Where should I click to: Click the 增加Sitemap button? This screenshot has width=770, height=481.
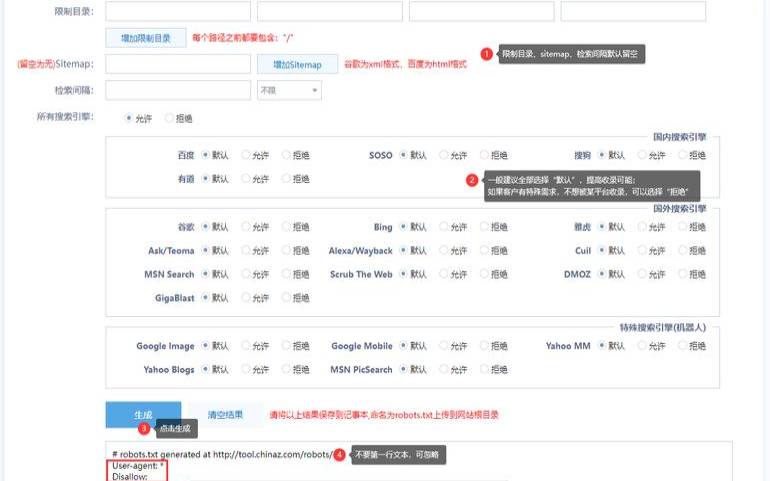point(297,64)
